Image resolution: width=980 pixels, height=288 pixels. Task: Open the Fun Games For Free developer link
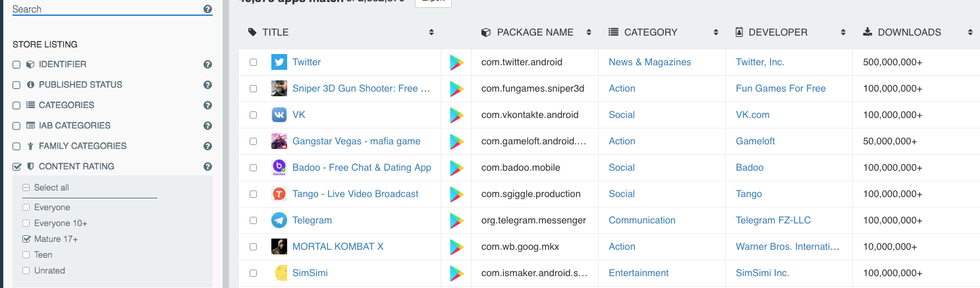[780, 88]
